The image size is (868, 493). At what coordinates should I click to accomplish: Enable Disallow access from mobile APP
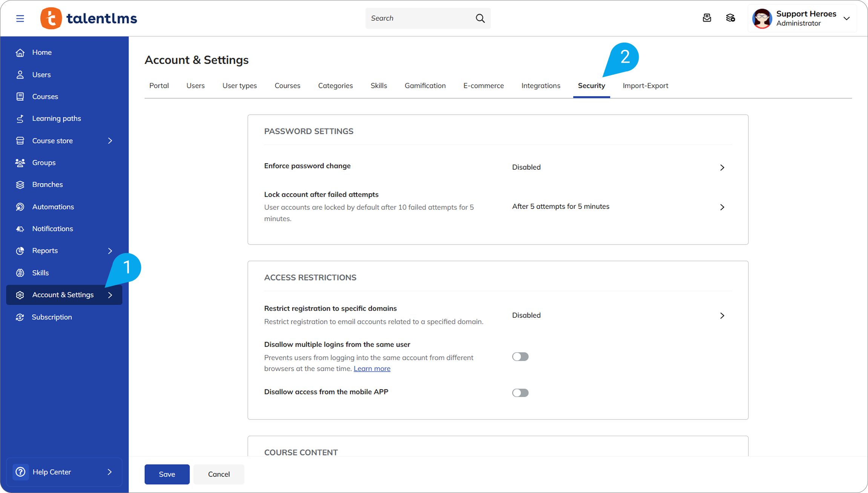(x=520, y=393)
